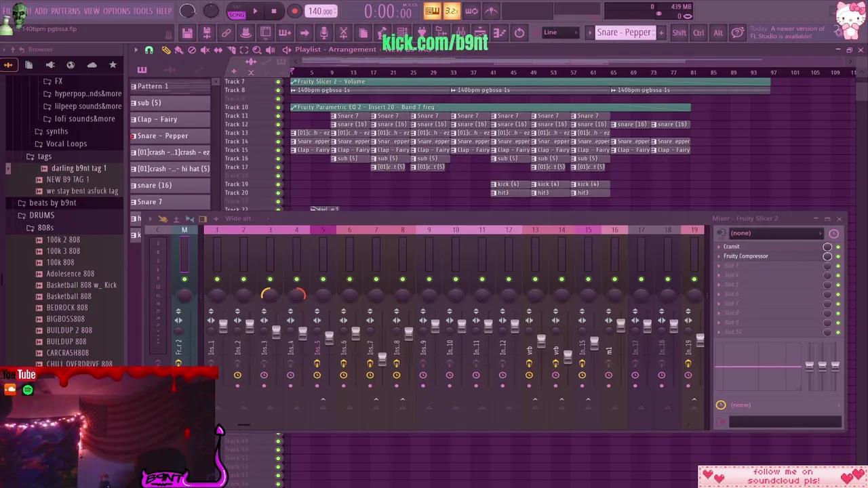868x488 pixels.
Task: Collapse the 808s folder in the browser
Action: point(45,227)
